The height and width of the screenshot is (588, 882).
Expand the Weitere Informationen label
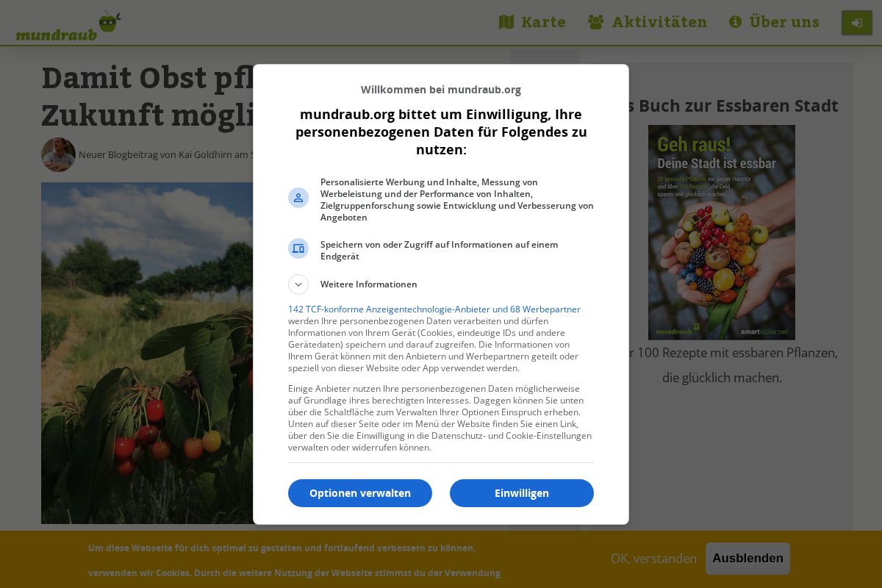(369, 284)
